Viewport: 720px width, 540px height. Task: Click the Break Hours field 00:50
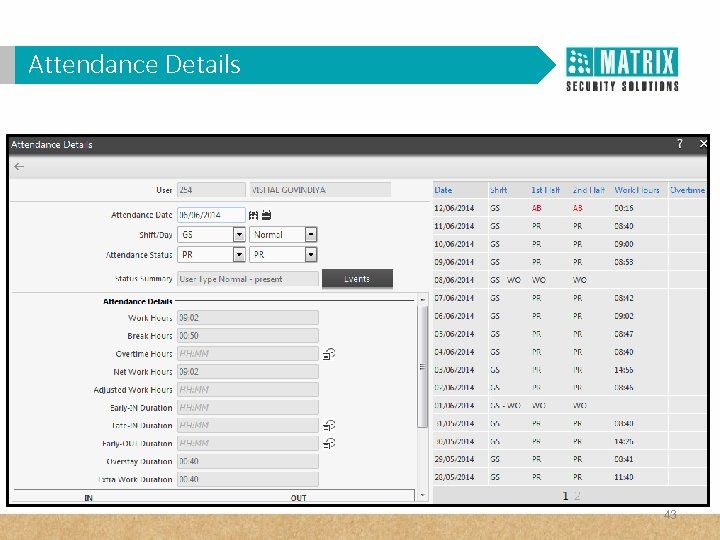248,336
